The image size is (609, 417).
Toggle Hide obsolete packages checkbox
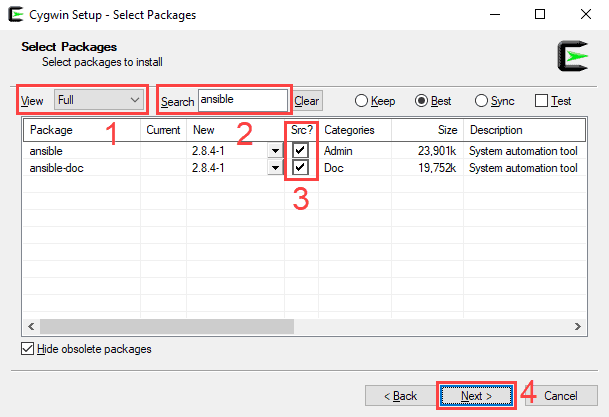point(28,349)
